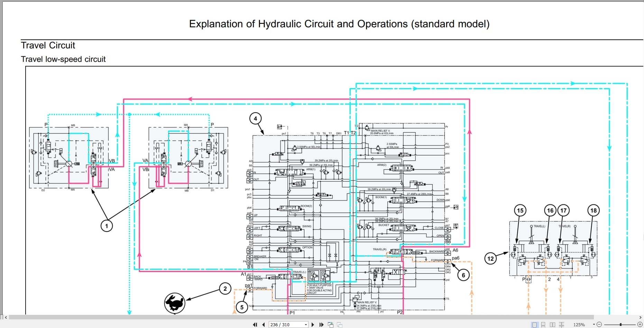Click the zoom slider handle
Screen dimensions: 644x328
point(620,324)
